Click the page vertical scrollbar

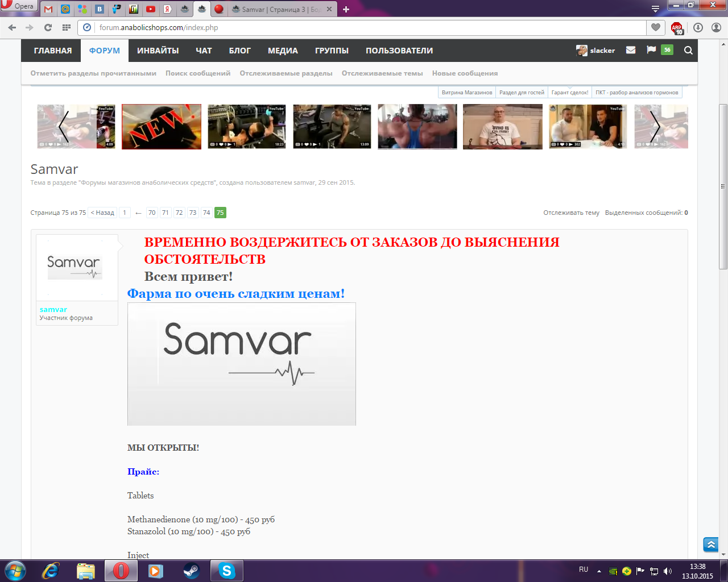pyautogui.click(x=723, y=186)
